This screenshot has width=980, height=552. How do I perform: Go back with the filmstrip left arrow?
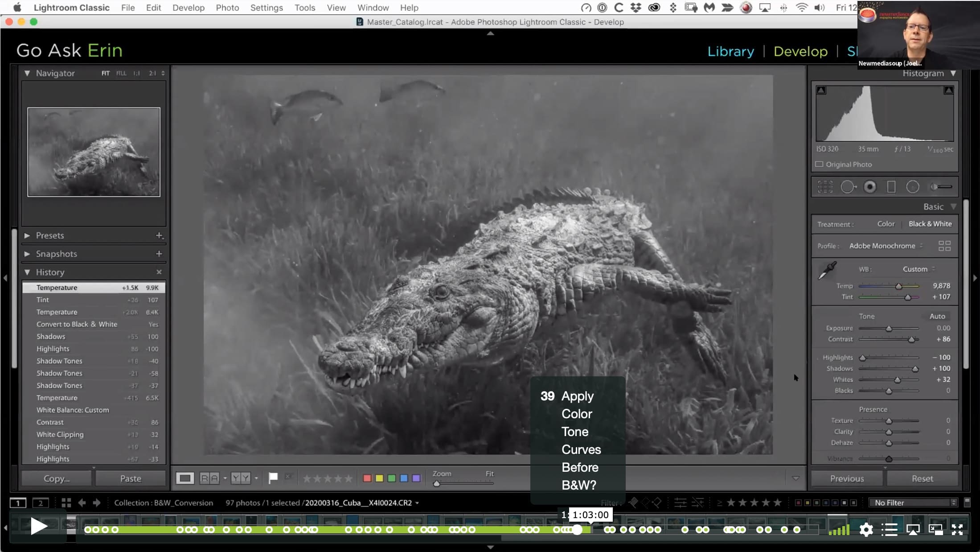point(82,503)
